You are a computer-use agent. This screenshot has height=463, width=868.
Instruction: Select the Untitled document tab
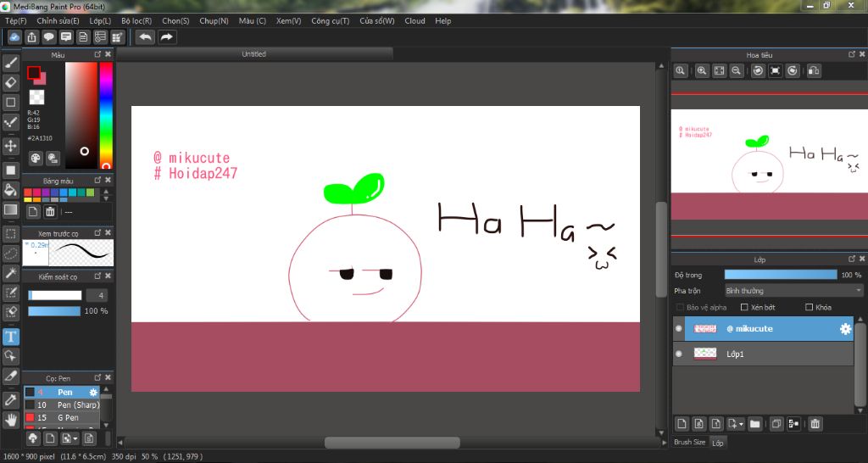click(x=253, y=53)
